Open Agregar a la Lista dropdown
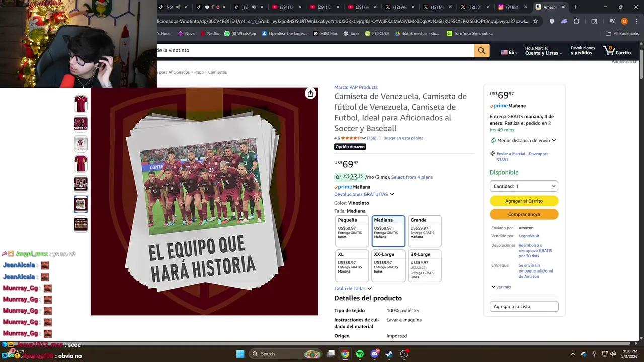 [524, 307]
